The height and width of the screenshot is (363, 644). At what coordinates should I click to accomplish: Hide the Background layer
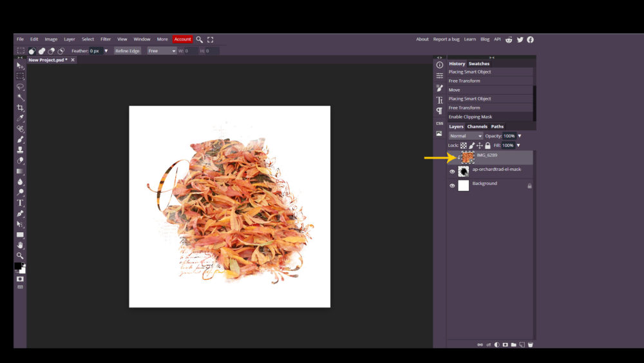(452, 186)
